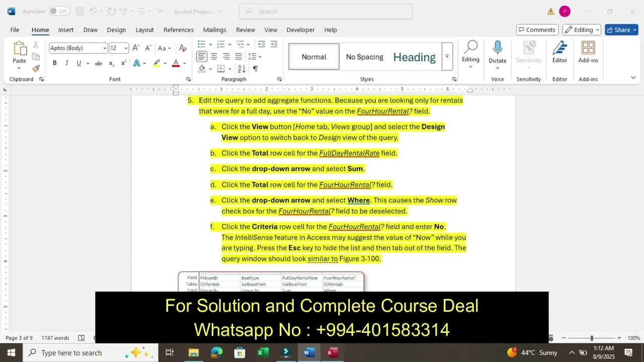Open File Explorer from the taskbar
Viewport: 644px width, 362px height.
point(194,352)
